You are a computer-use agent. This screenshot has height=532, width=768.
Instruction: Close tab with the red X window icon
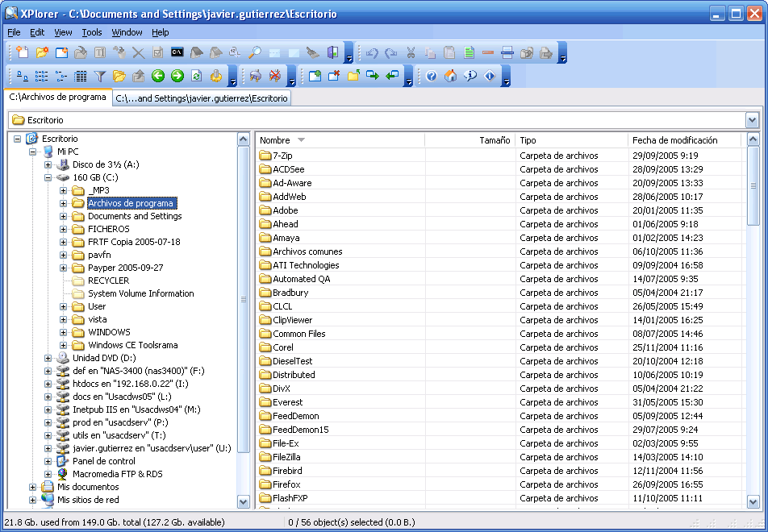click(x=334, y=76)
